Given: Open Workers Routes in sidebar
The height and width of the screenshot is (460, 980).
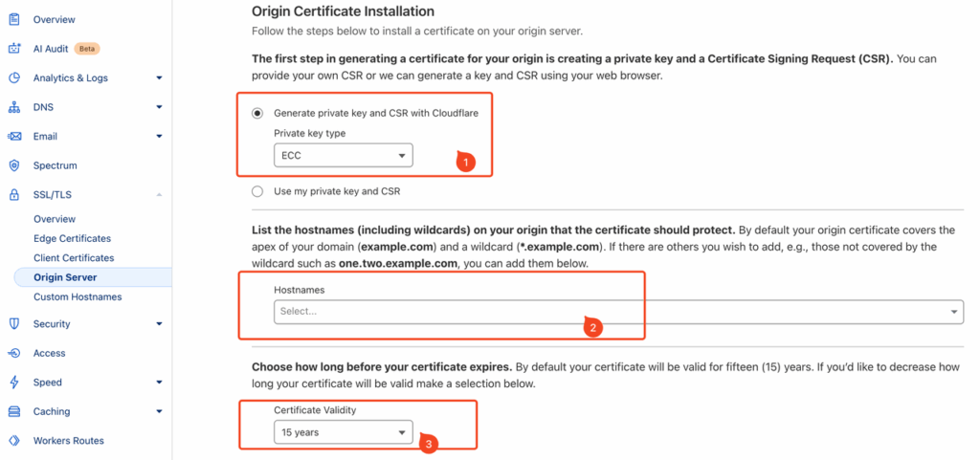Looking at the screenshot, I should (x=68, y=441).
